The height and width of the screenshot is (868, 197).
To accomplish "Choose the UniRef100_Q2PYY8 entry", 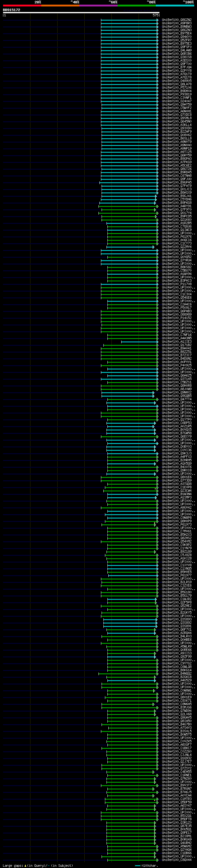I will [176, 71].
